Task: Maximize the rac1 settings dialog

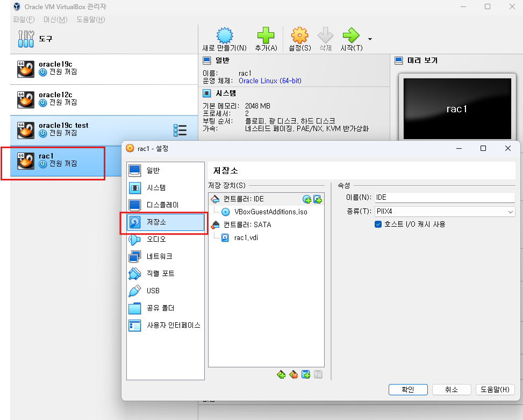Action: click(483, 148)
